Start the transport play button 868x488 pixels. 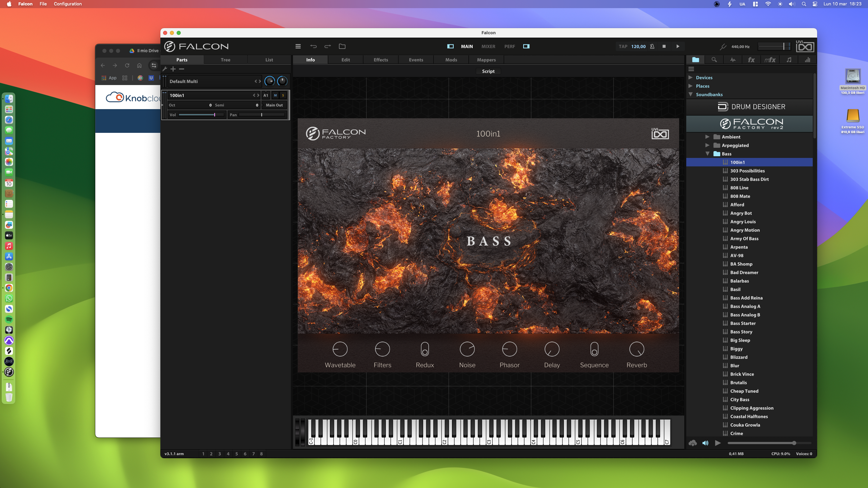(678, 46)
